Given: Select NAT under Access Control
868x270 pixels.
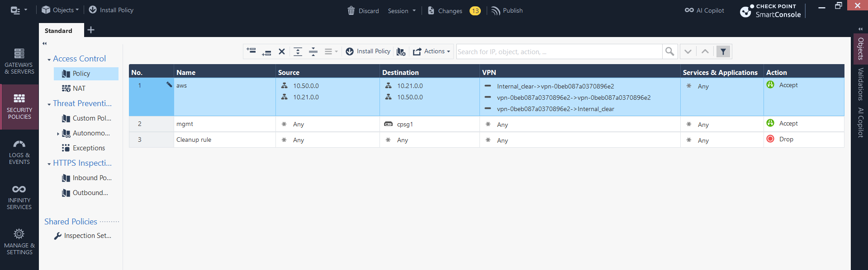Looking at the screenshot, I should point(79,88).
